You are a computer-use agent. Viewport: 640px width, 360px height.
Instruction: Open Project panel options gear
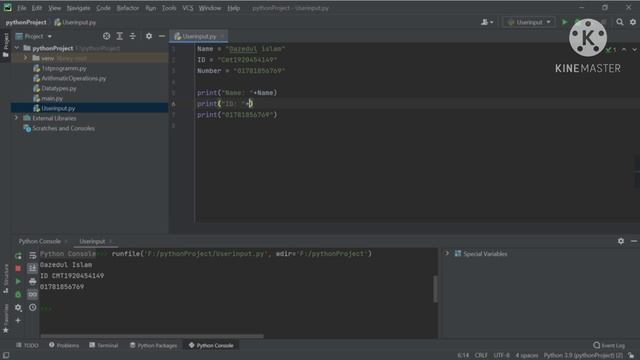coord(149,36)
